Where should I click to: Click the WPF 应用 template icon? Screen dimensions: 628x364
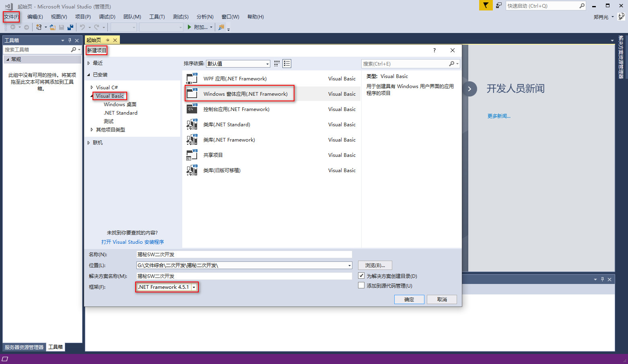coord(192,78)
